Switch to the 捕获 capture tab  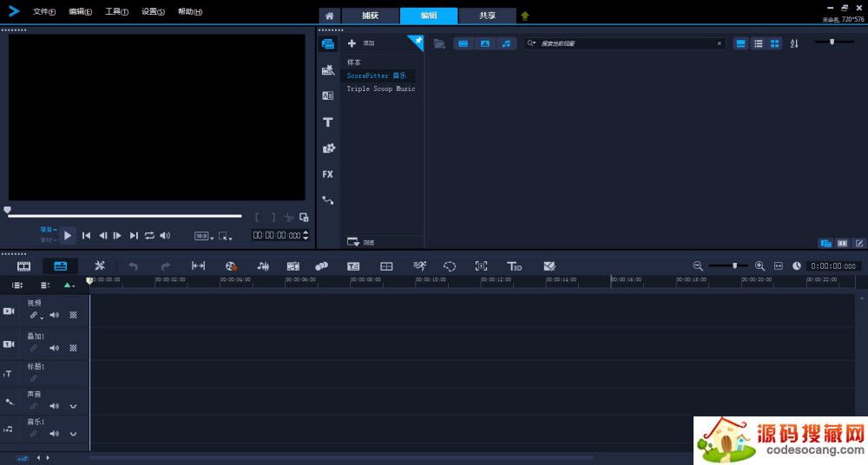pyautogui.click(x=370, y=16)
